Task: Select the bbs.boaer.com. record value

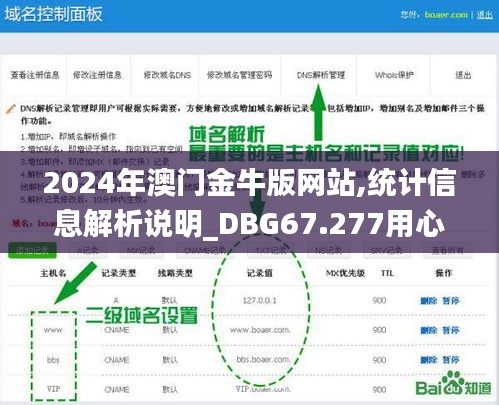Action: click(263, 360)
